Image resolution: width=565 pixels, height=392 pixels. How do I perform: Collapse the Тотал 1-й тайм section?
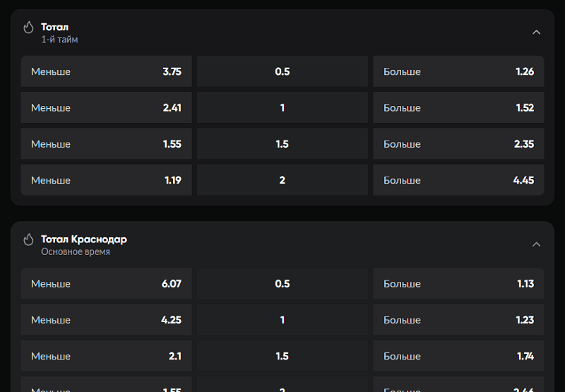536,32
